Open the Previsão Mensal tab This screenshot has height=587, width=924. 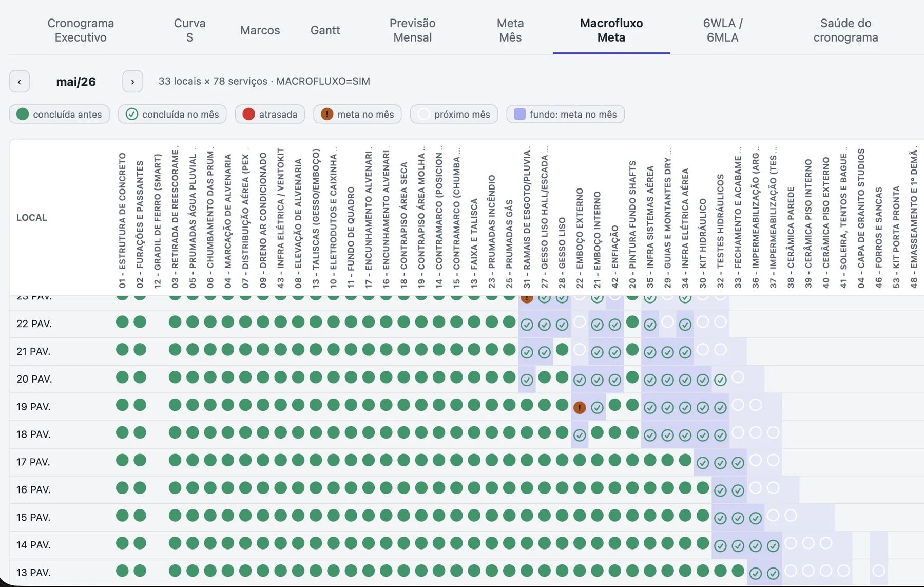[412, 30]
